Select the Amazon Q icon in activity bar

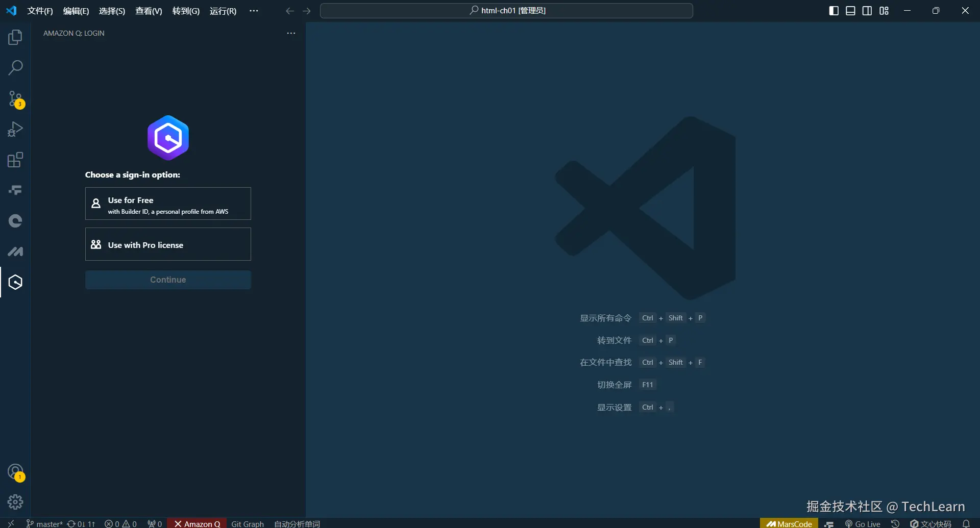click(x=15, y=282)
